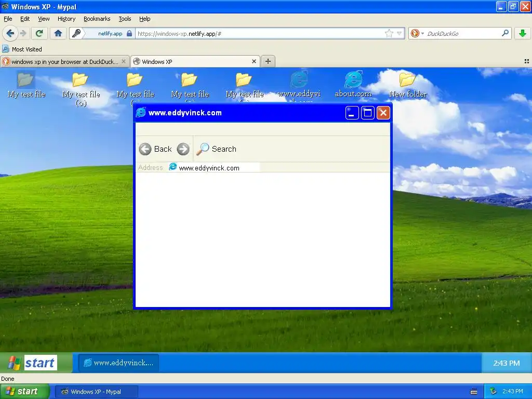Open the Edit menu
The height and width of the screenshot is (399, 532).
click(x=25, y=19)
